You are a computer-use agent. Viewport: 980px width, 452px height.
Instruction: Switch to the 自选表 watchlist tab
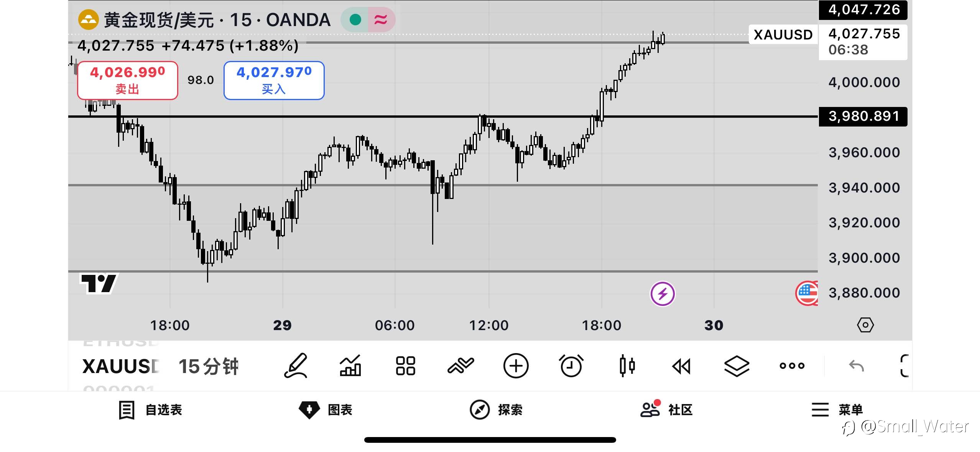[151, 410]
